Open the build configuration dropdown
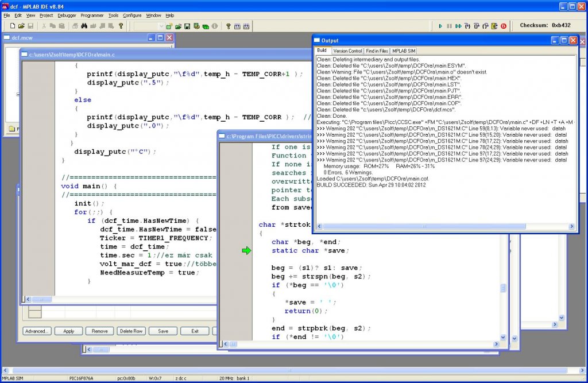Screen dimensions: 588x383 tap(149, 26)
